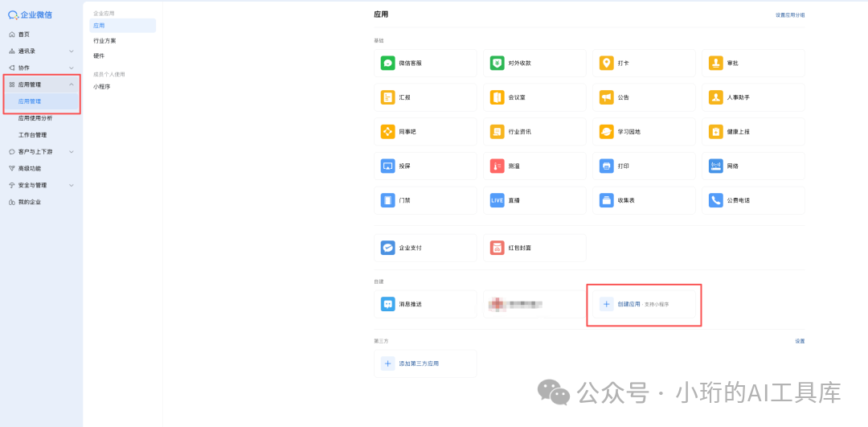Open the blurred self-built app card
Image resolution: width=868 pixels, height=427 pixels.
tap(534, 304)
